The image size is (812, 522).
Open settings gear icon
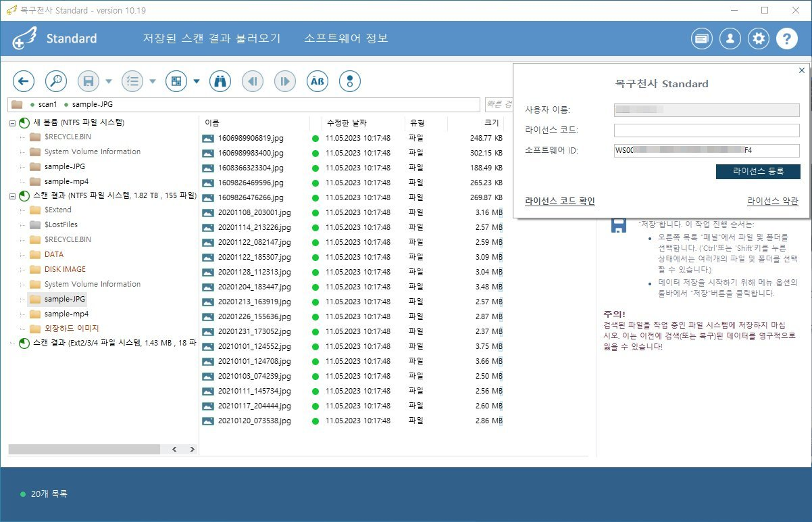click(x=759, y=39)
